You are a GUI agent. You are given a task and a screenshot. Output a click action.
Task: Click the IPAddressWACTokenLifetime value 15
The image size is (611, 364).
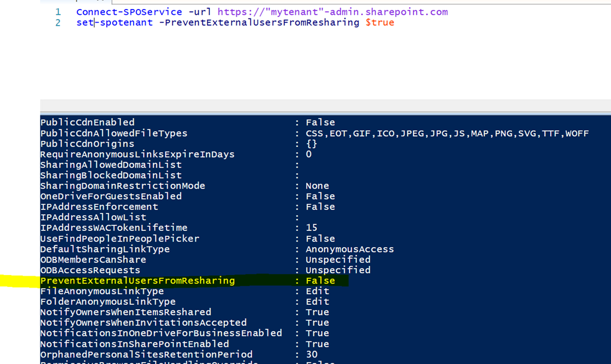pyautogui.click(x=311, y=228)
